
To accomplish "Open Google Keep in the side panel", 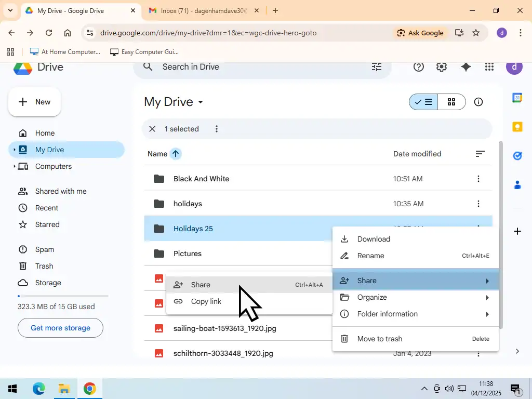I will coord(517,126).
